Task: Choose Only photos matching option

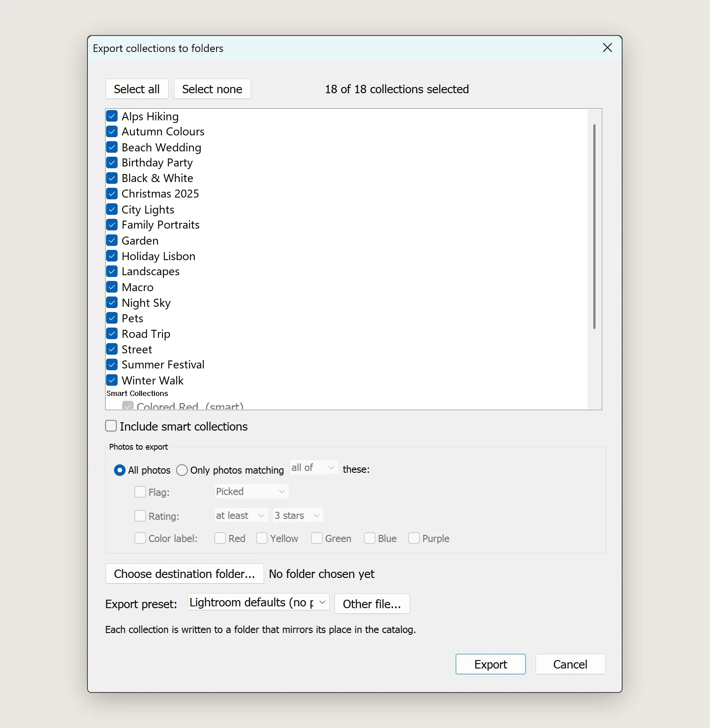Action: pos(182,470)
